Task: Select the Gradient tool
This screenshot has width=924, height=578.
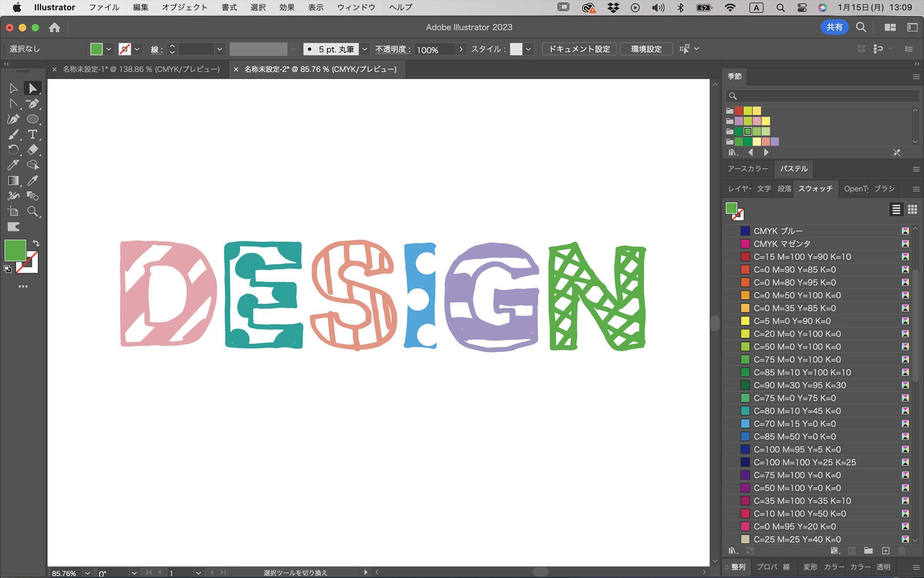Action: tap(13, 181)
